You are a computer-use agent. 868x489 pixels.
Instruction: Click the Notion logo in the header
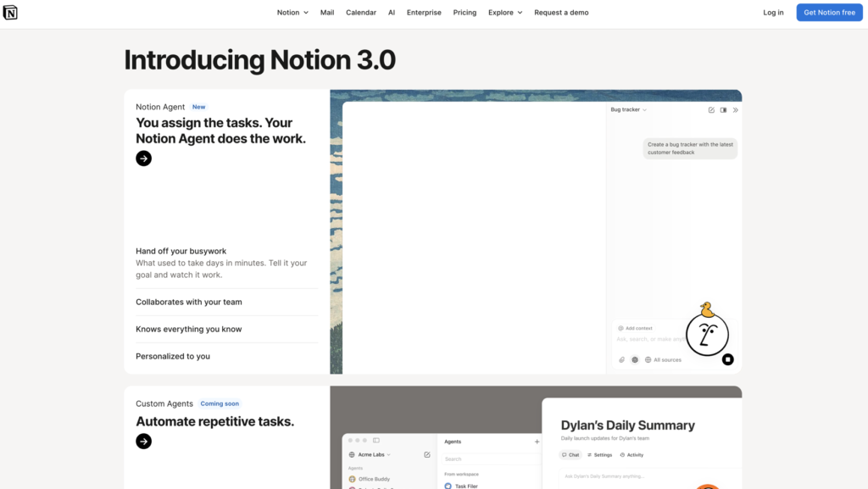click(x=10, y=13)
